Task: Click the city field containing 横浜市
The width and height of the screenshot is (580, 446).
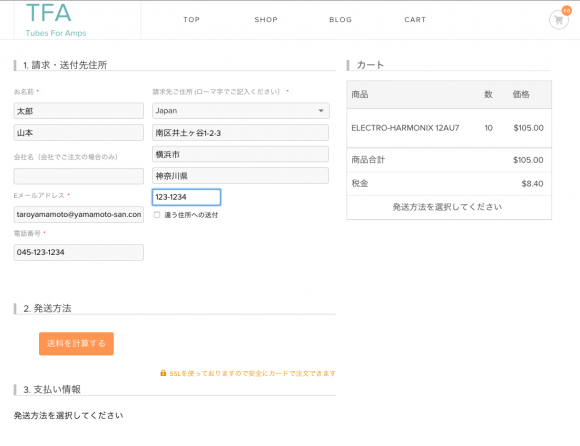Action: click(240, 154)
